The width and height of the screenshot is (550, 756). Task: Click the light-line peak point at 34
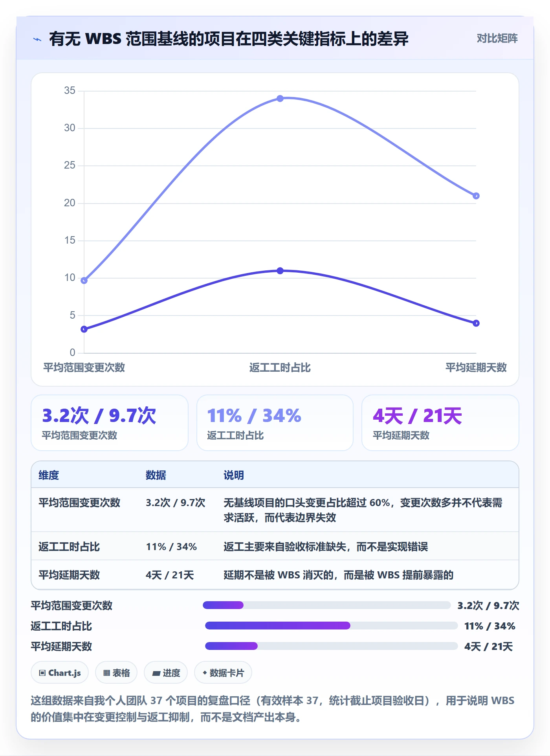(x=280, y=99)
